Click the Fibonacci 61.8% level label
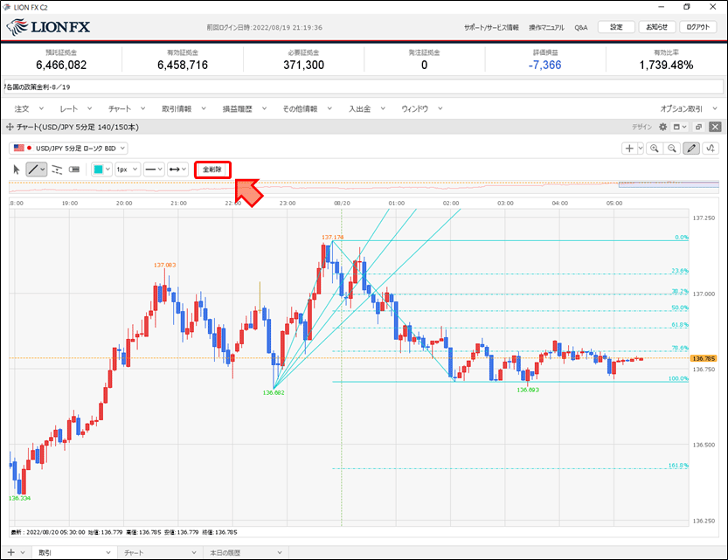728x560 pixels. 680,325
